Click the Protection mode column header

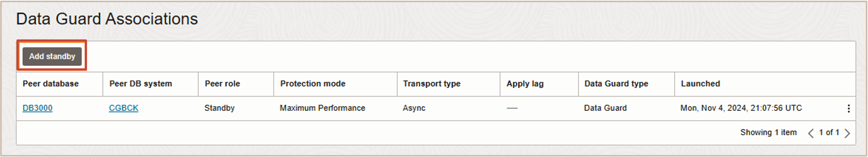tap(313, 84)
